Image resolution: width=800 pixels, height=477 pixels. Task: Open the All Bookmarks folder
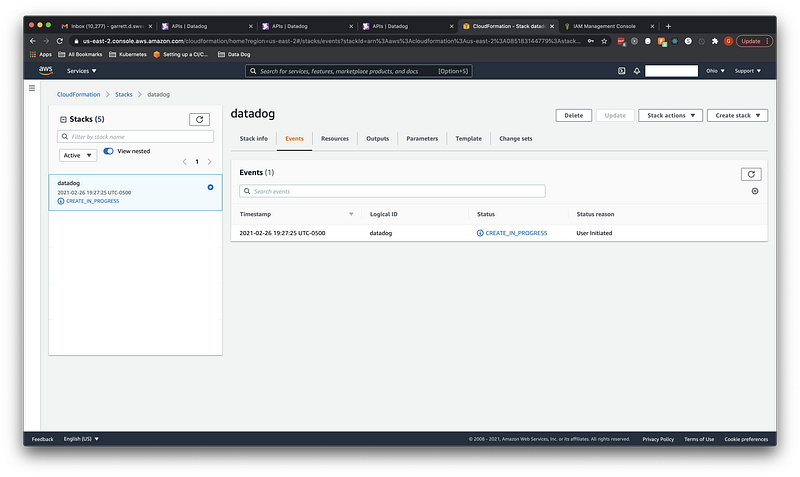80,54
